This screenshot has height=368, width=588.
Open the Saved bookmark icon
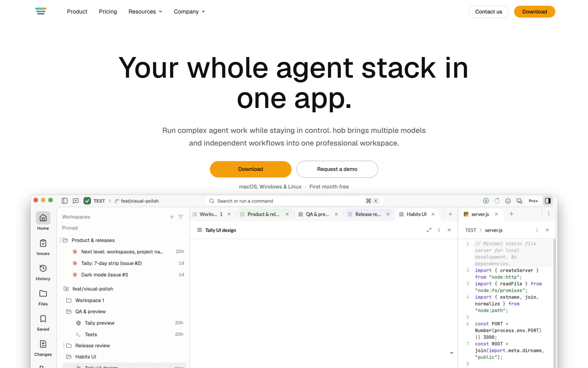coord(43,319)
